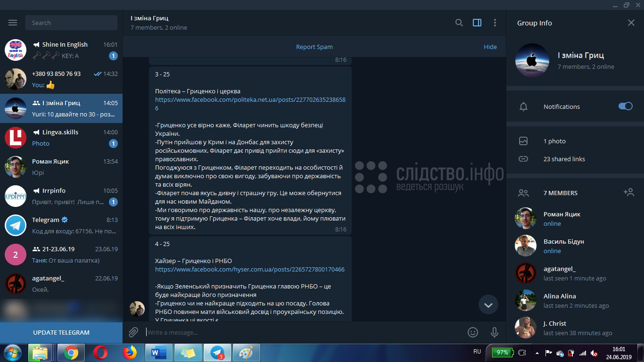
Task: Open member Василь Бідун profile
Action: 575,246
